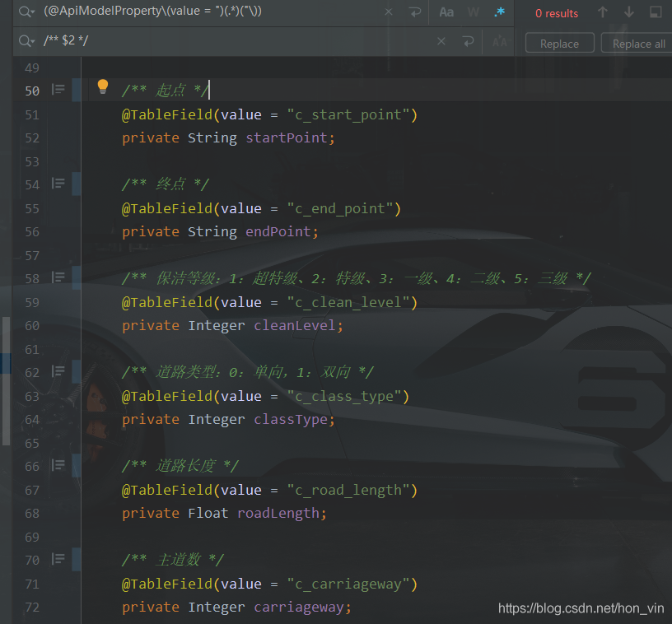
Task: Toggle rendered doc icon on line 54
Action: point(58,184)
